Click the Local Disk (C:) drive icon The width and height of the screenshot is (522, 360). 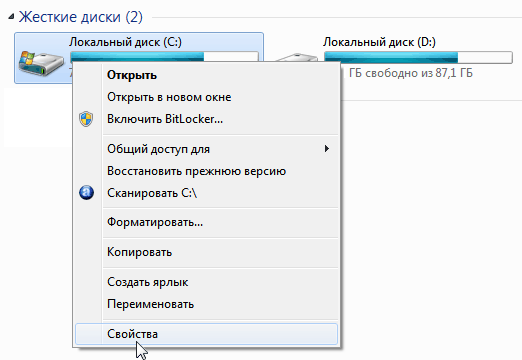(41, 63)
